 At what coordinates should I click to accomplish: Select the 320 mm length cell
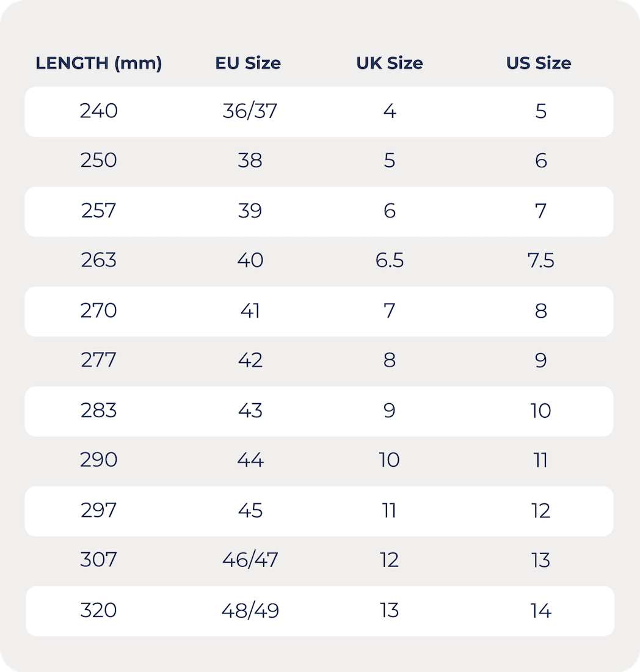(x=98, y=610)
